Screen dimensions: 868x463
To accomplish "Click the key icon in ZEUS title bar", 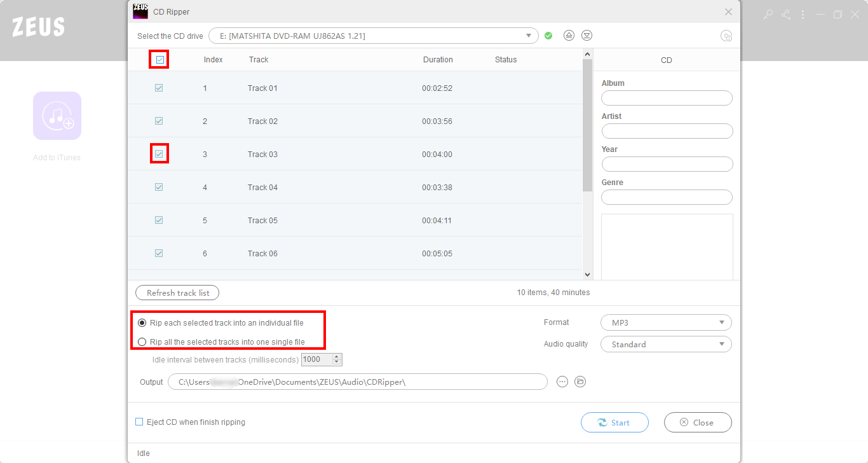I will click(768, 14).
